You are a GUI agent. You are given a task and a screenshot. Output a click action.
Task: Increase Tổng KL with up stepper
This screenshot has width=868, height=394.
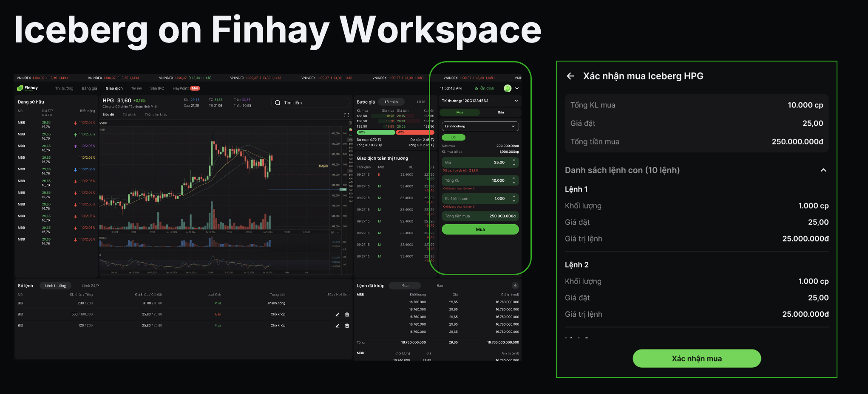point(514,178)
